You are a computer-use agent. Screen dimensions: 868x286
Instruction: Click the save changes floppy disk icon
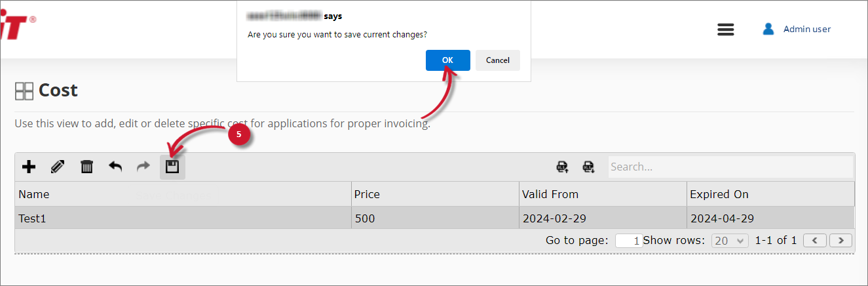point(172,167)
